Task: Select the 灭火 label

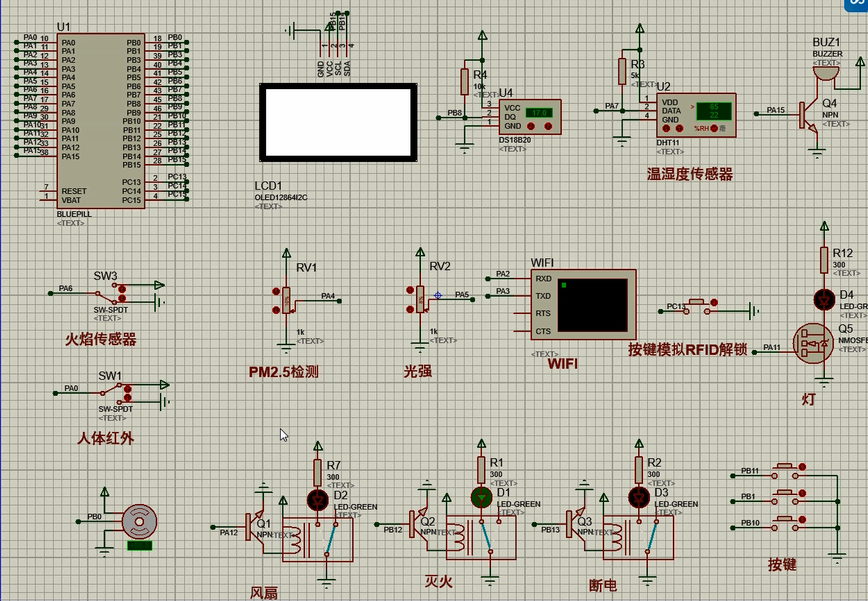Action: click(439, 581)
